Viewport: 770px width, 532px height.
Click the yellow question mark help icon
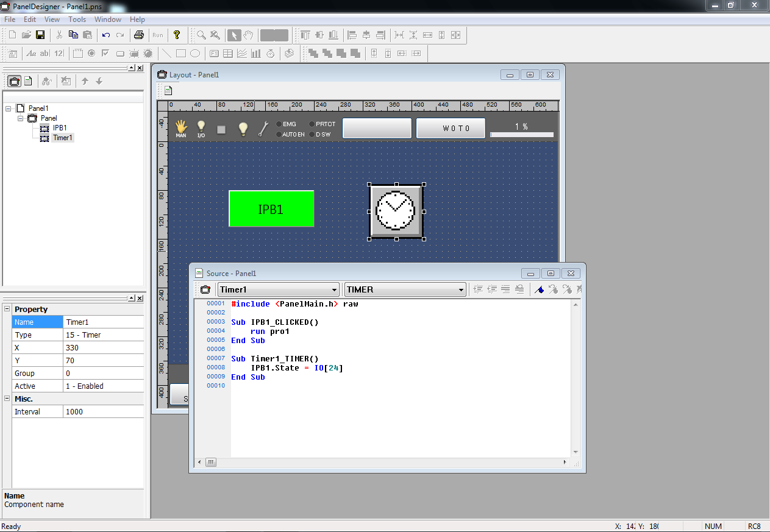click(x=177, y=35)
